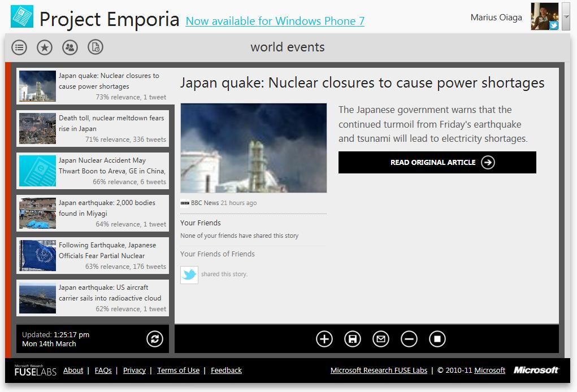The image size is (577, 392).
Task: Click the stop square icon
Action: [437, 339]
